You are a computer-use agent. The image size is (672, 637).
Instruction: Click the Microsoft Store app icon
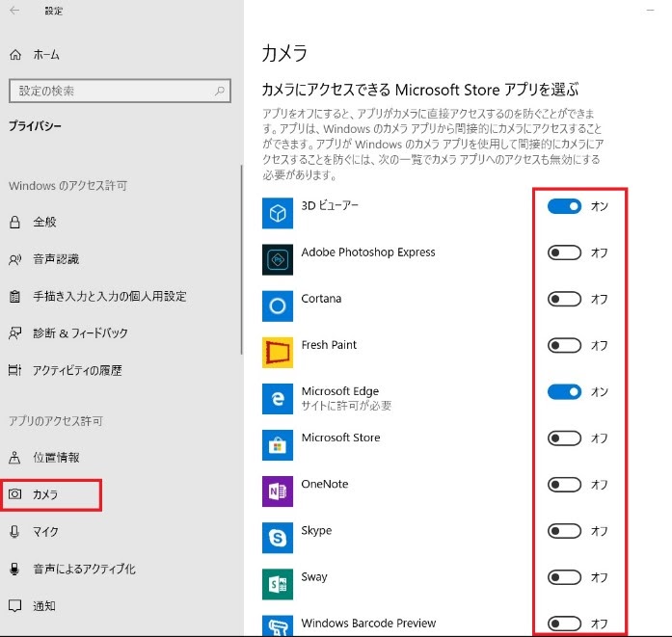tap(278, 445)
